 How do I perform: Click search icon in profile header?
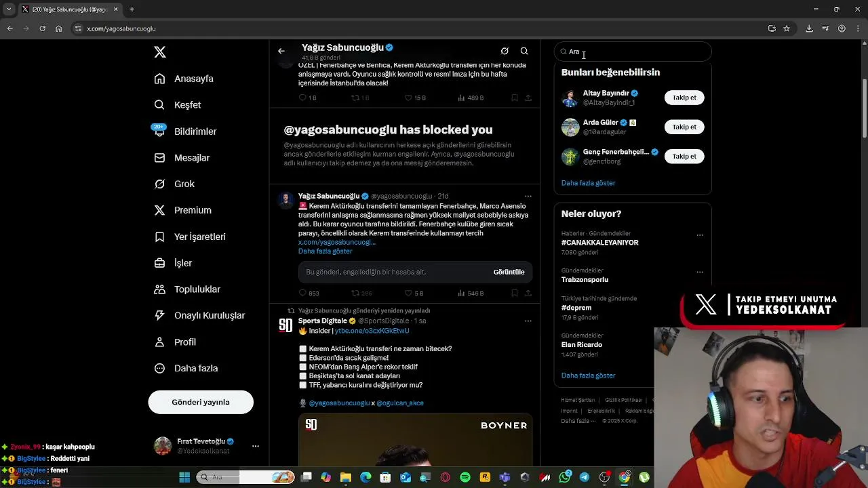point(524,51)
